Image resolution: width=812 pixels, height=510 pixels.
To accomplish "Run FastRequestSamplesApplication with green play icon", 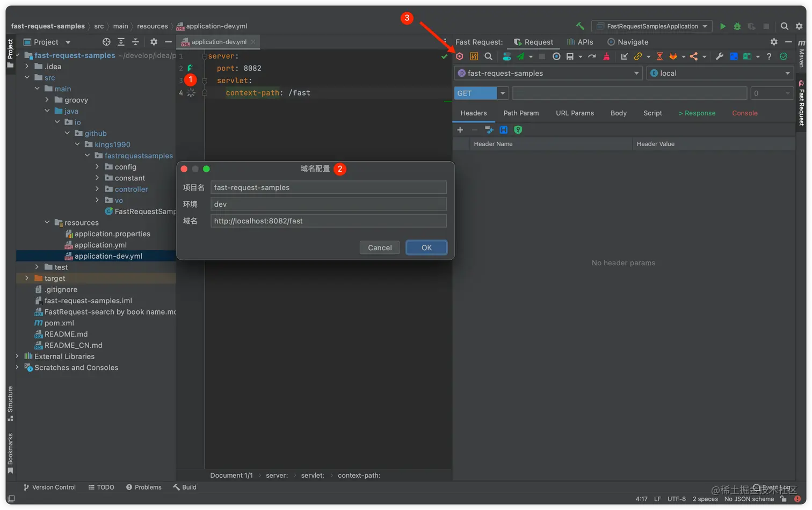I will [x=723, y=26].
